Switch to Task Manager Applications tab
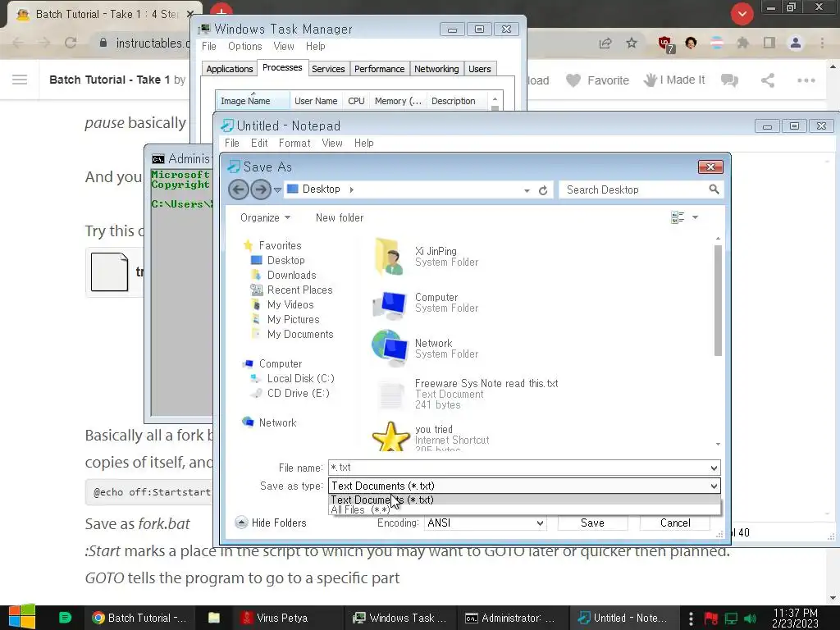840x630 pixels. point(230,69)
